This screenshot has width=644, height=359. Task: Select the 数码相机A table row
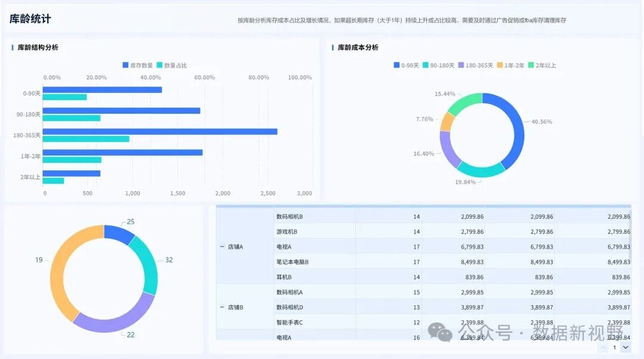pos(452,292)
